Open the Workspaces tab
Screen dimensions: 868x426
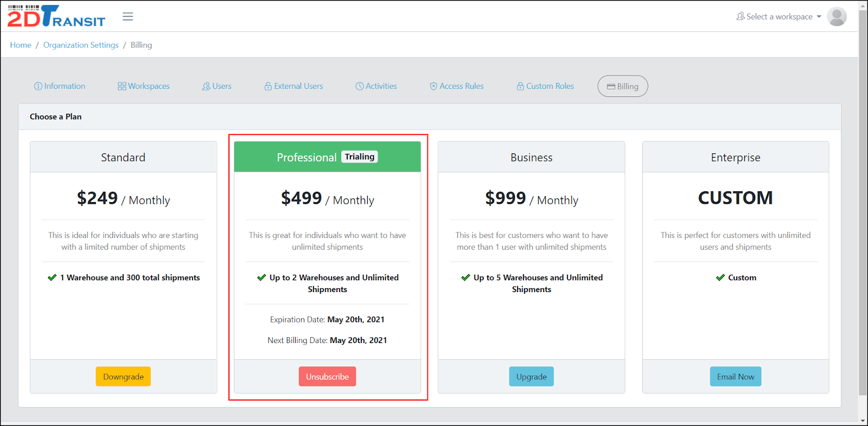click(149, 86)
